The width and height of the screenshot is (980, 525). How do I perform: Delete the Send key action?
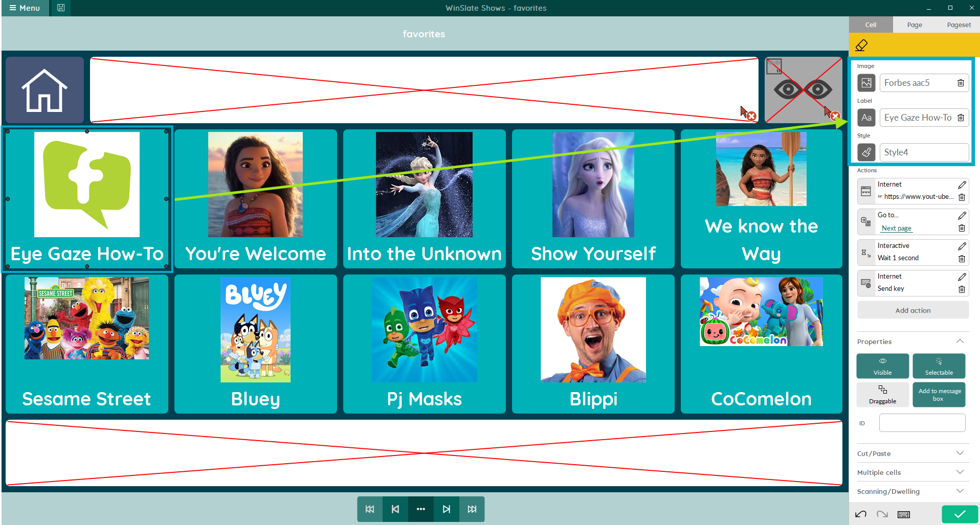point(962,289)
